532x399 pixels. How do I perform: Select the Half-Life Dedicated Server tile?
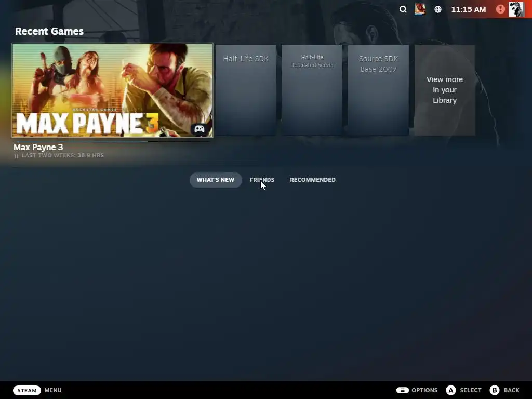(312, 90)
